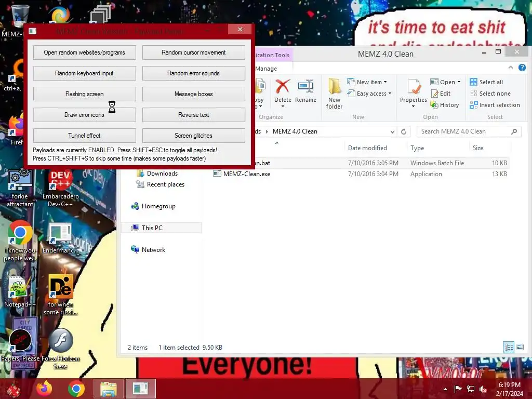Create a New folder from the ribbon

(x=334, y=94)
